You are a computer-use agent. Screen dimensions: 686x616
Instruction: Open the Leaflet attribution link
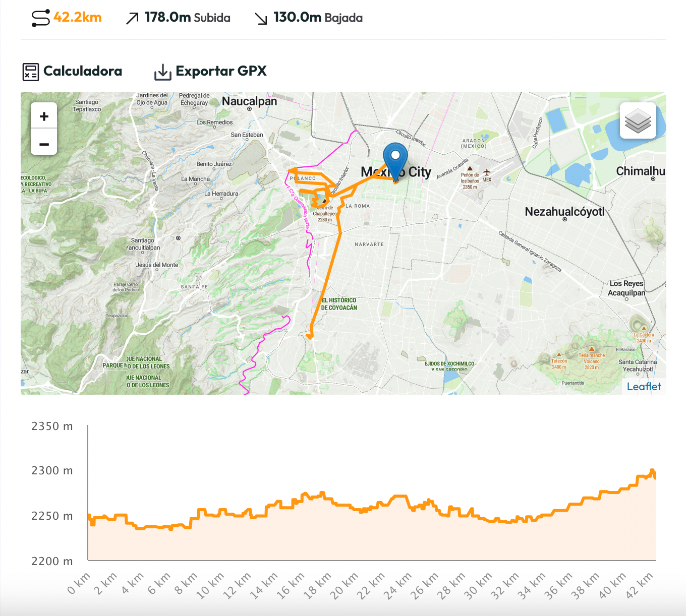pos(644,387)
